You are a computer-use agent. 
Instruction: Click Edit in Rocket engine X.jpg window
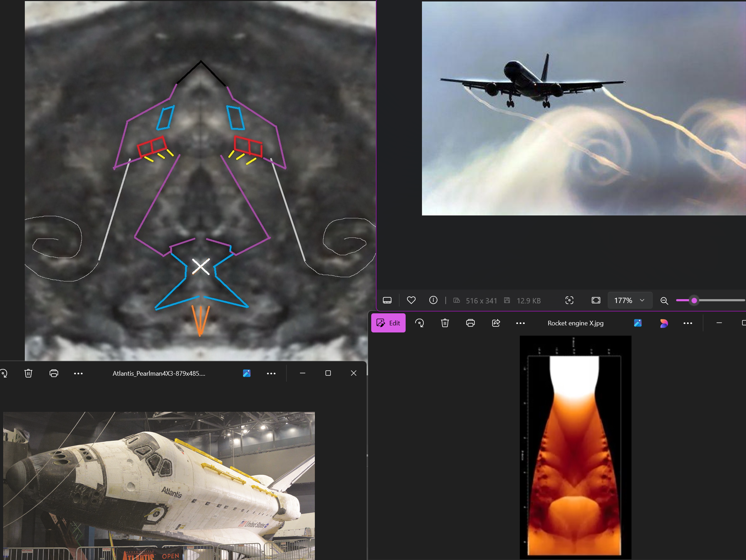pos(388,323)
